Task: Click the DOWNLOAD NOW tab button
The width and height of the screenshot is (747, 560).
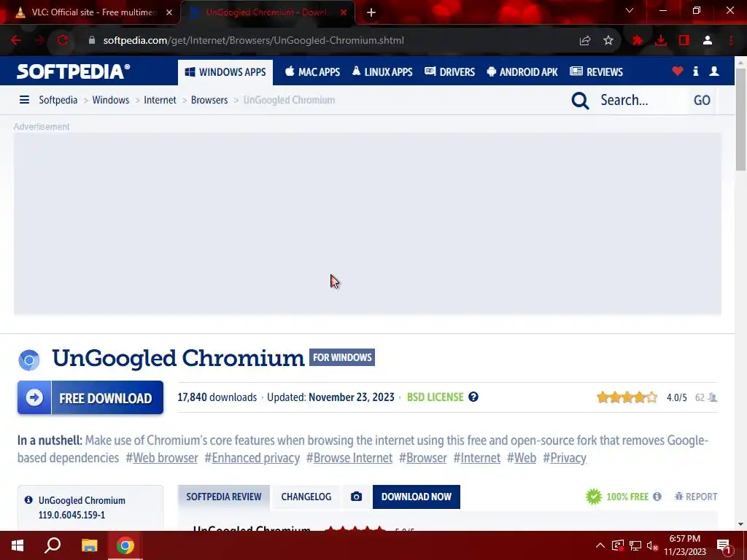Action: click(417, 497)
